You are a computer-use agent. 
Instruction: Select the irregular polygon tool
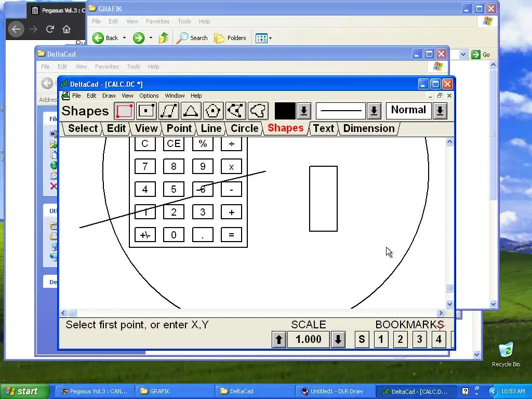point(235,111)
